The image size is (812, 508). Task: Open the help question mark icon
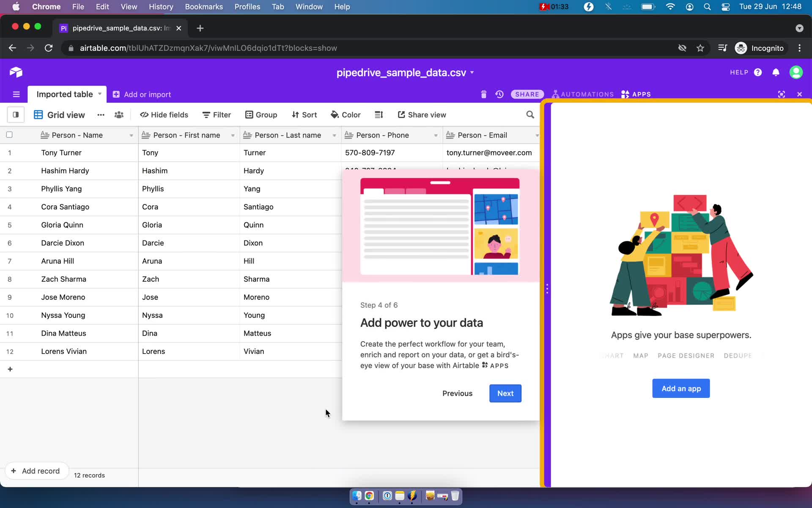point(758,72)
